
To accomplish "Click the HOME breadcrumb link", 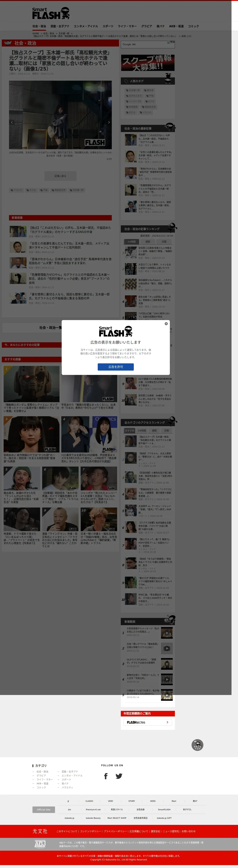I will pos(36,33).
